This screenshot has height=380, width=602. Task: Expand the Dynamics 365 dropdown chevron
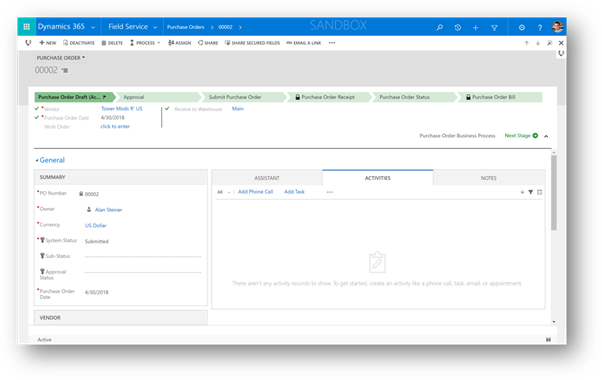[x=93, y=27]
